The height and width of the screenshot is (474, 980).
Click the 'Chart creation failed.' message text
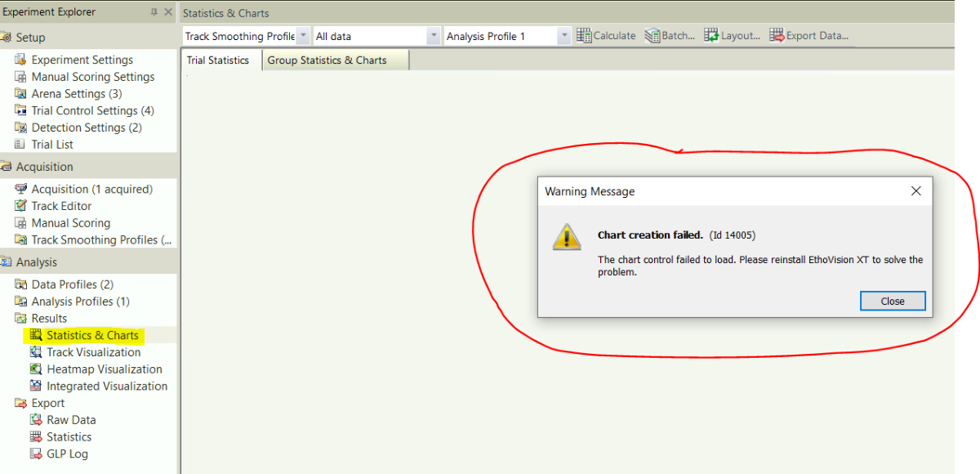pyautogui.click(x=650, y=235)
